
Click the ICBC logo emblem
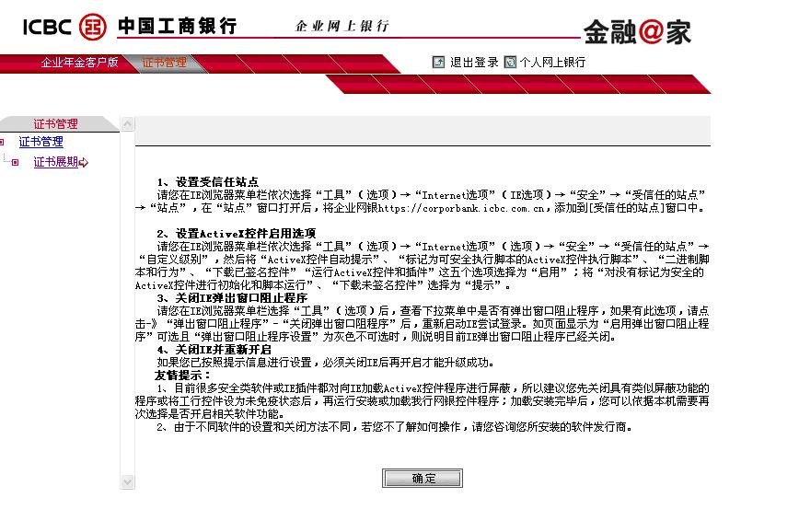(x=93, y=27)
